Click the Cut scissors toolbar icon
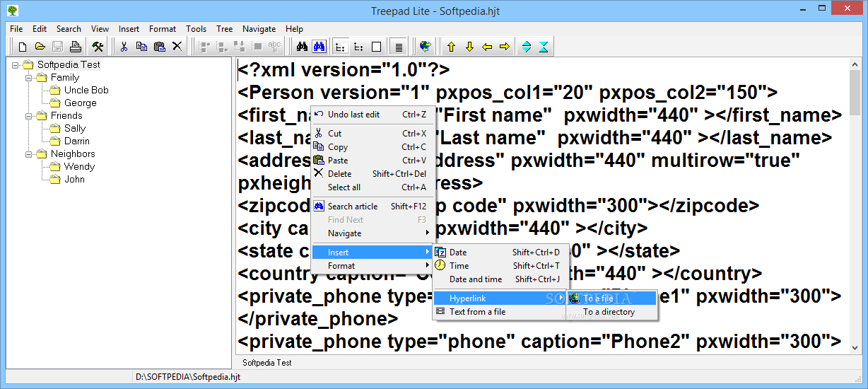Screen dimensions: 868x389 click(x=124, y=47)
